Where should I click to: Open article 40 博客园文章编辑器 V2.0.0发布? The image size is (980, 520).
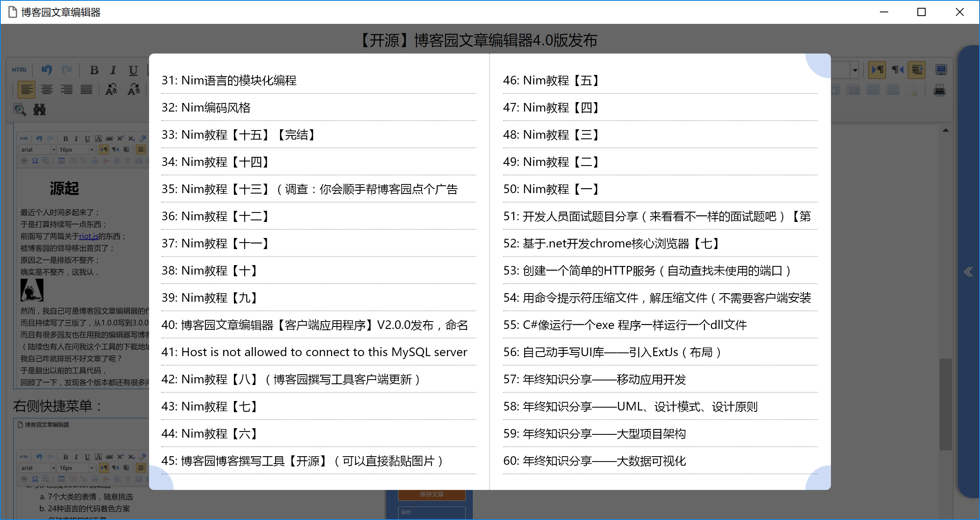tap(319, 325)
